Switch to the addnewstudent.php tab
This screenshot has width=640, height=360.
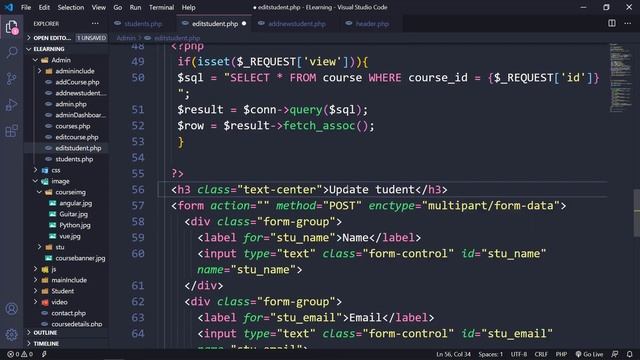click(297, 24)
